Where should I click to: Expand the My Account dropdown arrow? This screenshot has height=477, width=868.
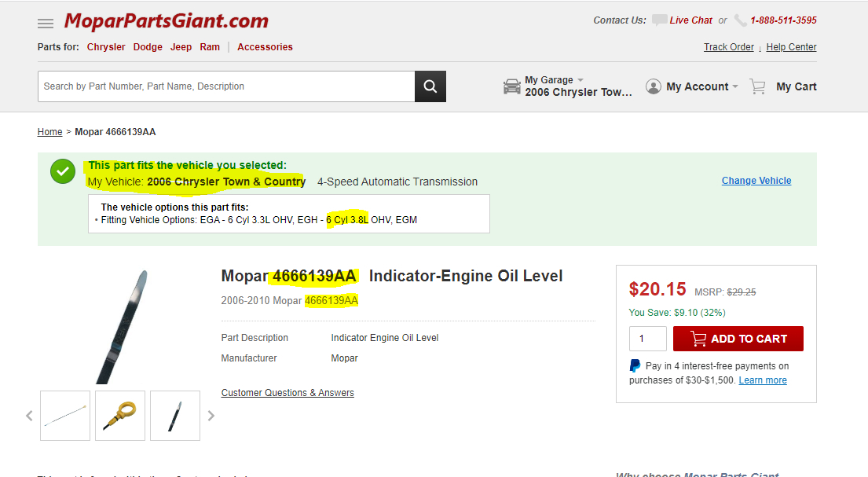click(735, 86)
